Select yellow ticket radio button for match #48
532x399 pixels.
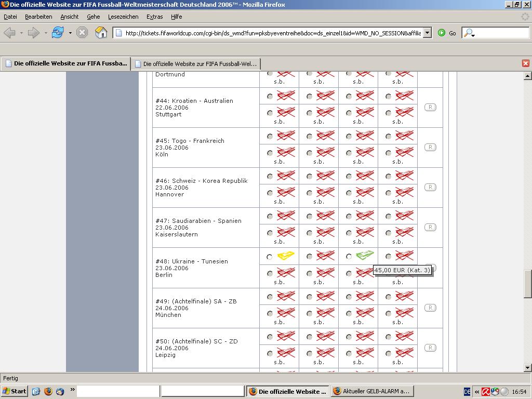[x=269, y=257]
